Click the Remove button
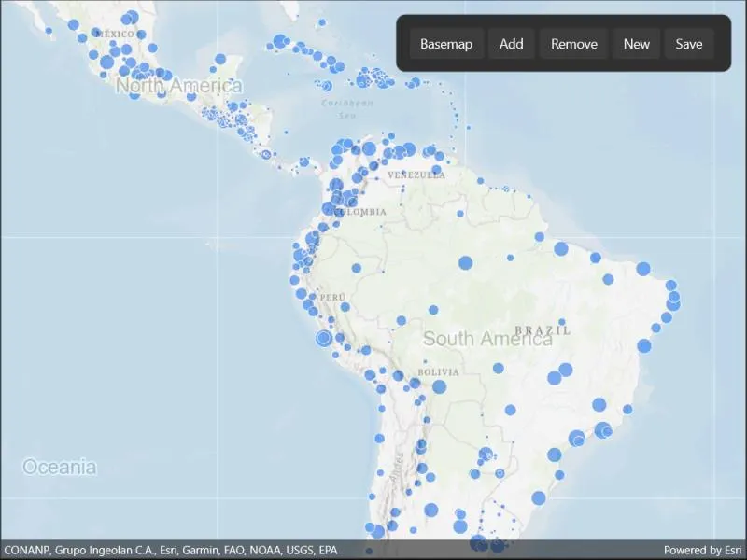The height and width of the screenshot is (560, 747). (573, 44)
